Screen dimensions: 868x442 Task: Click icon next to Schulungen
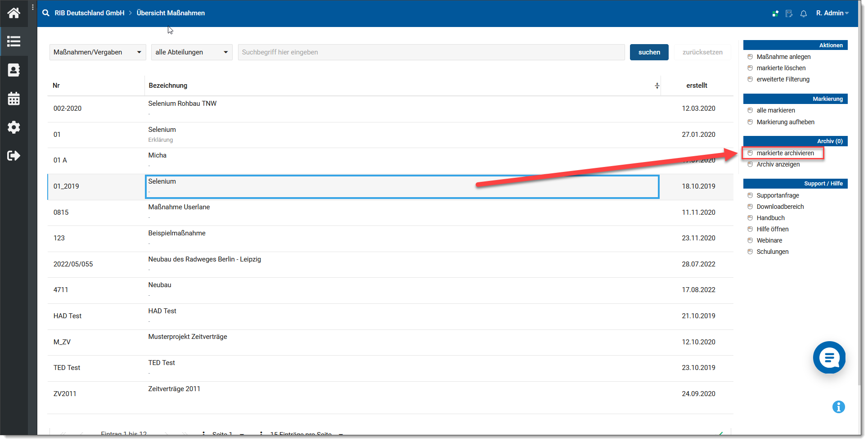(750, 252)
